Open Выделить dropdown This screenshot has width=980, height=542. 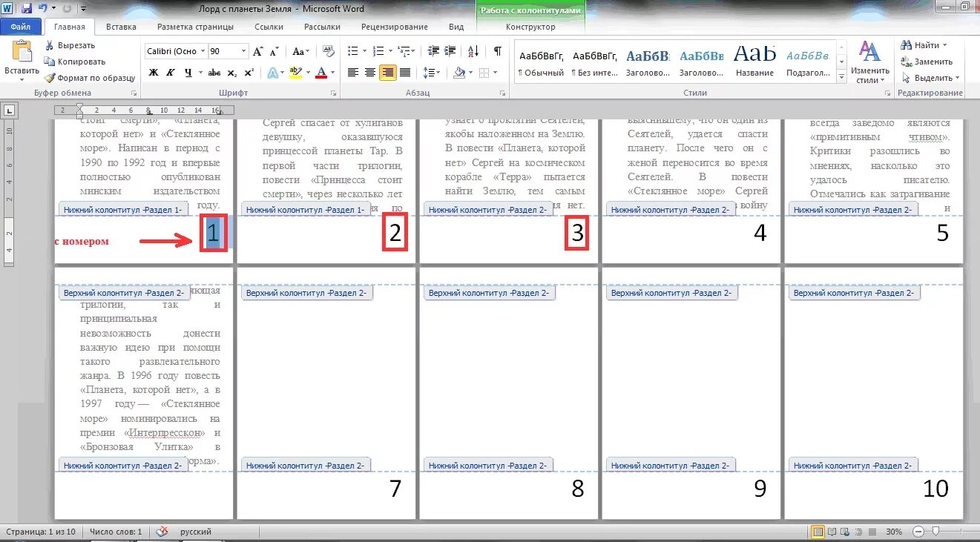point(930,78)
